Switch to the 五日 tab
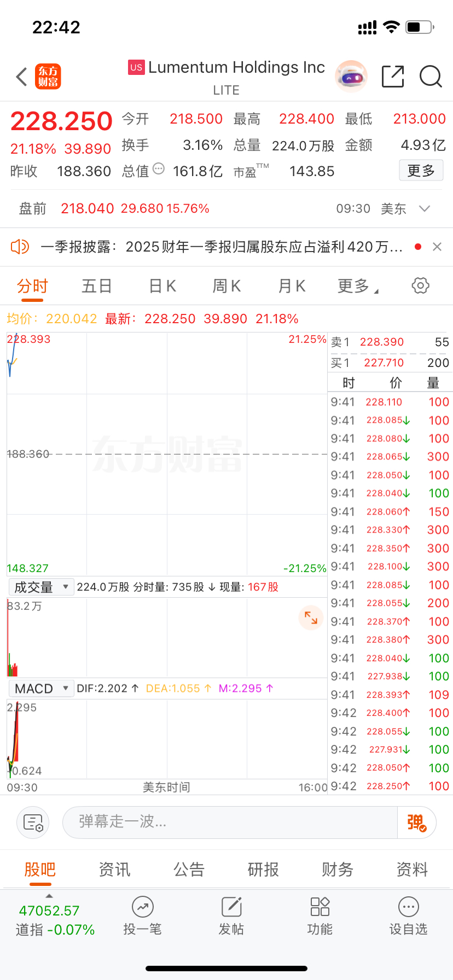 97,286
